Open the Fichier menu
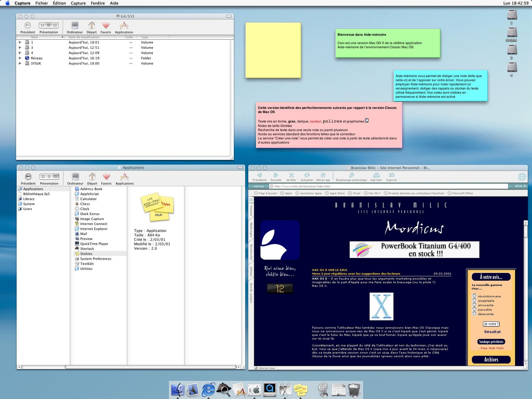Viewport: 532px width, 399px height. pyautogui.click(x=42, y=3)
